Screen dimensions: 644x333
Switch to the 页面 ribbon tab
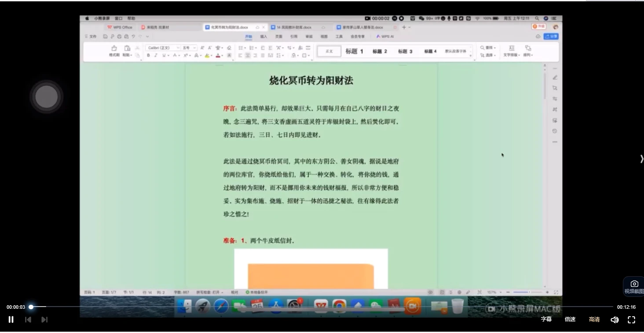click(278, 37)
